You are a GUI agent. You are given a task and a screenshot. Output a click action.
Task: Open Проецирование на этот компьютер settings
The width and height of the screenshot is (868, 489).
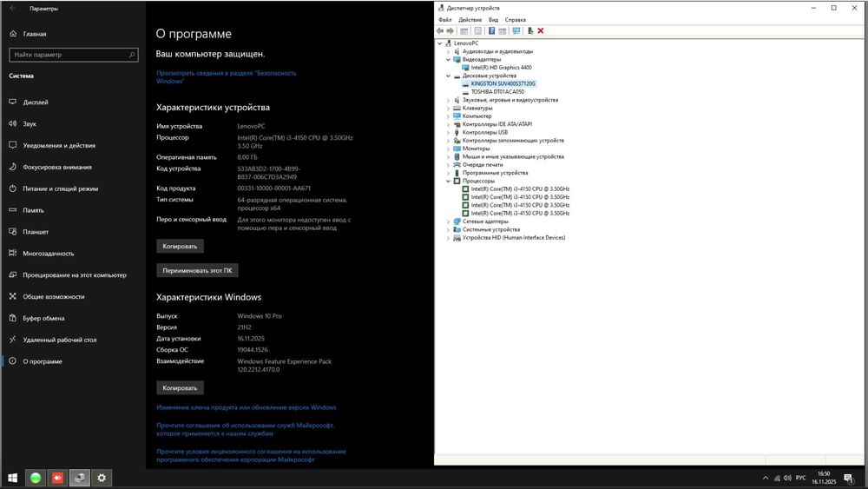click(73, 275)
